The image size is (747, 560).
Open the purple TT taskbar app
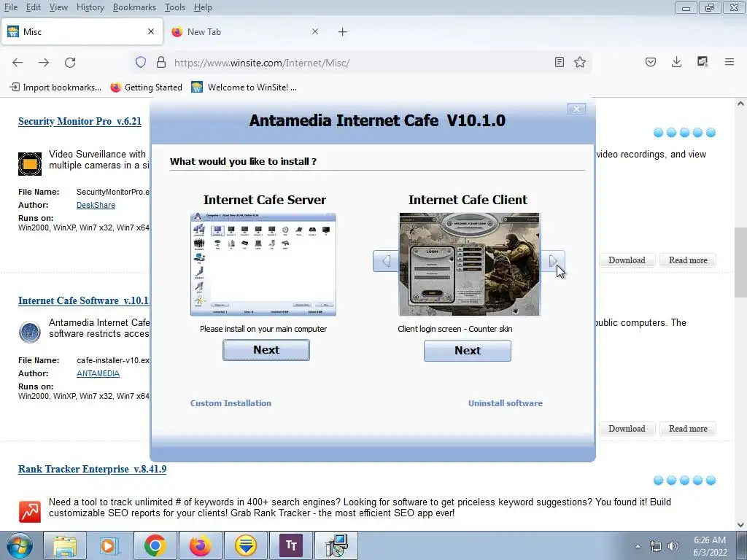coord(291,545)
